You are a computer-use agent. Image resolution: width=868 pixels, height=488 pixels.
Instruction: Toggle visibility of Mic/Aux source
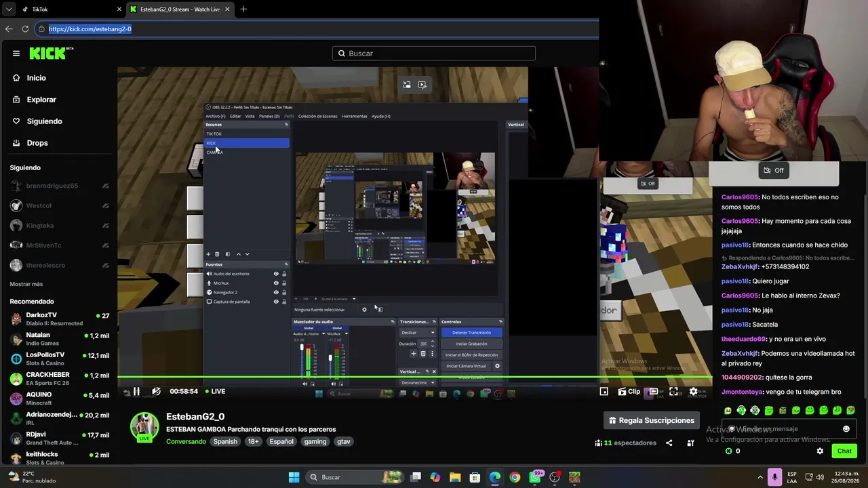point(276,283)
